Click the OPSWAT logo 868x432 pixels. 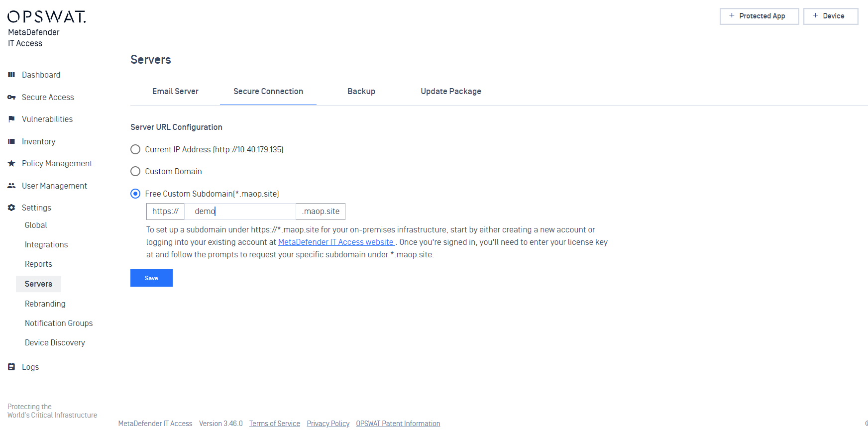click(46, 16)
